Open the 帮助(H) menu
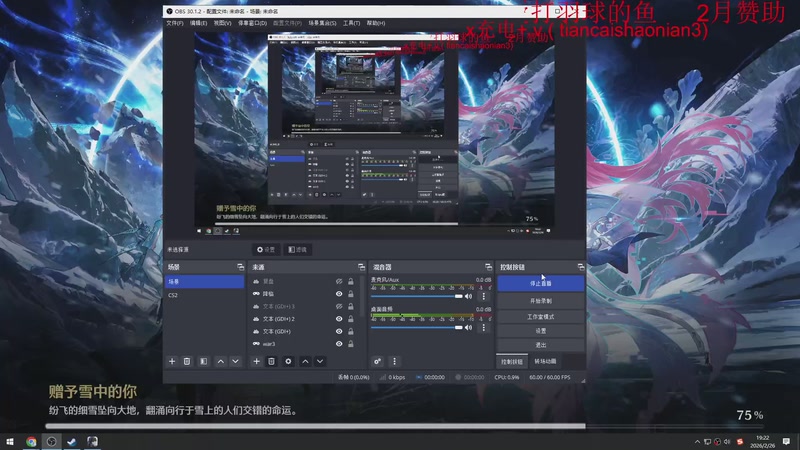Viewport: 800px width, 450px height. 376,23
